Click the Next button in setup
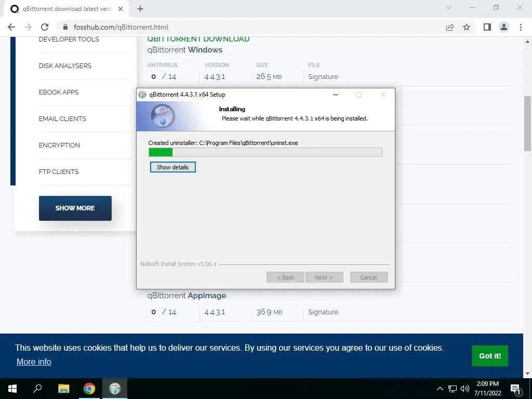This screenshot has width=532, height=399. coord(324,277)
